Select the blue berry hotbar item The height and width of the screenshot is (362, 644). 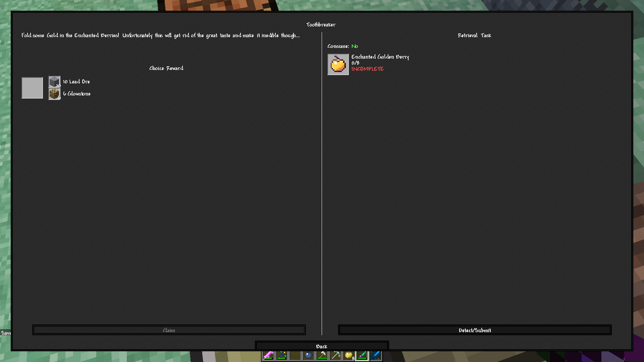pyautogui.click(x=309, y=355)
